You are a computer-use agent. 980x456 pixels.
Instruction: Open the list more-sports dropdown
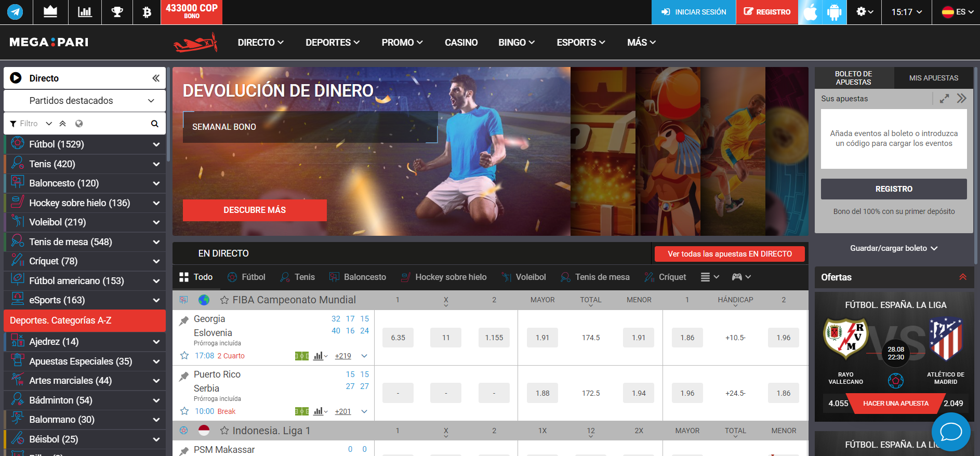(x=710, y=277)
